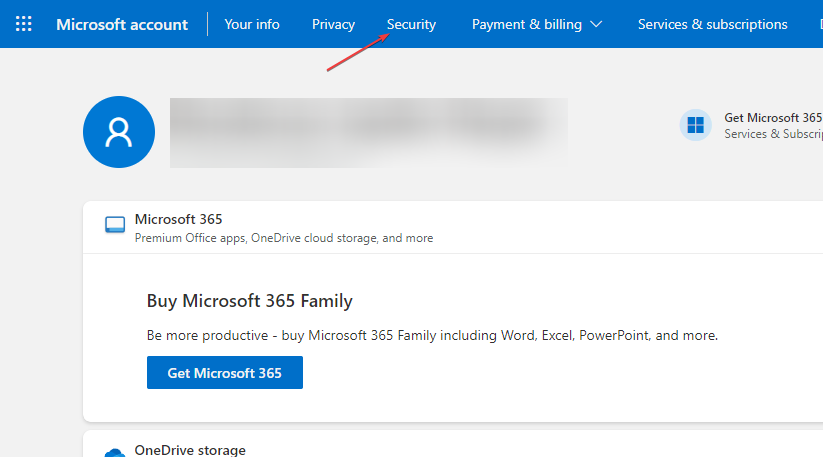Open the Privacy tab
Viewport: 823px width, 457px height.
click(x=333, y=24)
